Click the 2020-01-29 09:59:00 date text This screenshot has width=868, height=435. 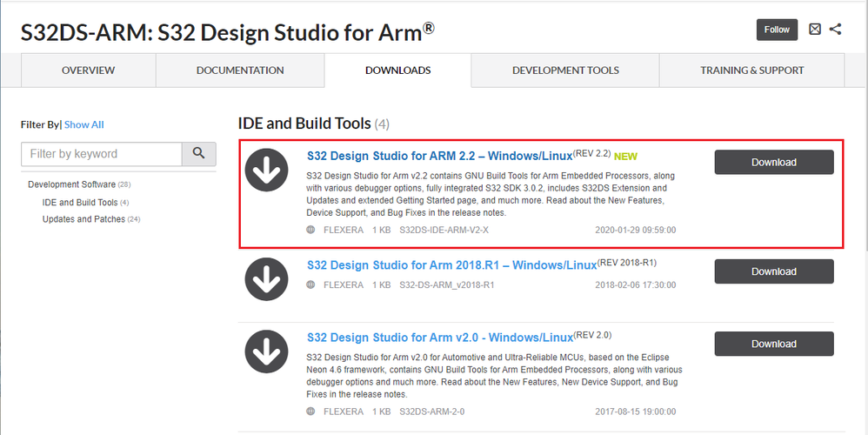[636, 230]
